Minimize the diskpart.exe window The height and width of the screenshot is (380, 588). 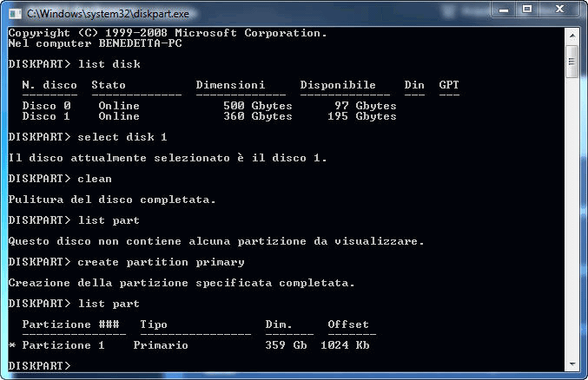click(502, 11)
